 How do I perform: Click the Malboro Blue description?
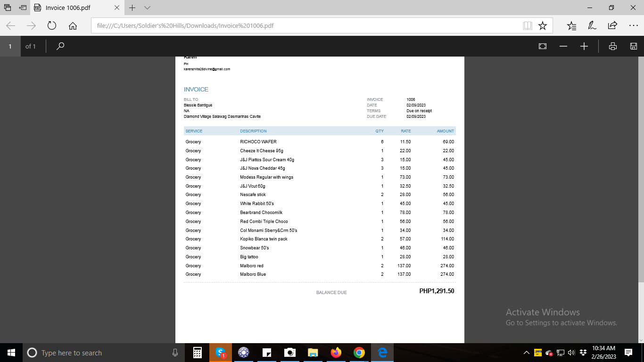[x=253, y=274]
